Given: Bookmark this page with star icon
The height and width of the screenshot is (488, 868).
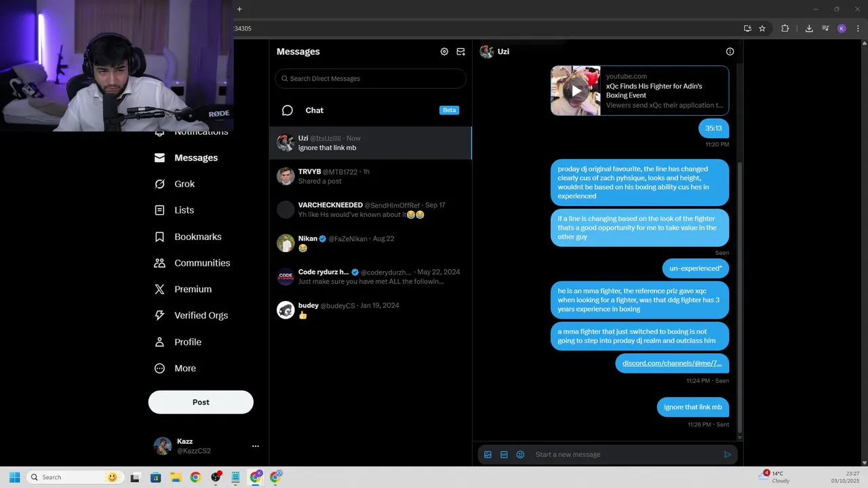Looking at the screenshot, I should (762, 28).
